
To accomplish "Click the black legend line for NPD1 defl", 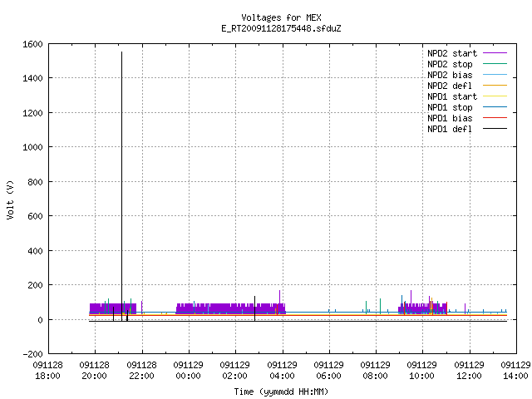I will click(x=495, y=129).
